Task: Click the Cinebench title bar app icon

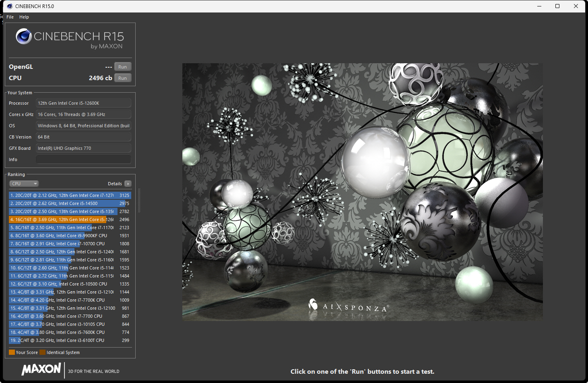Action: point(10,6)
